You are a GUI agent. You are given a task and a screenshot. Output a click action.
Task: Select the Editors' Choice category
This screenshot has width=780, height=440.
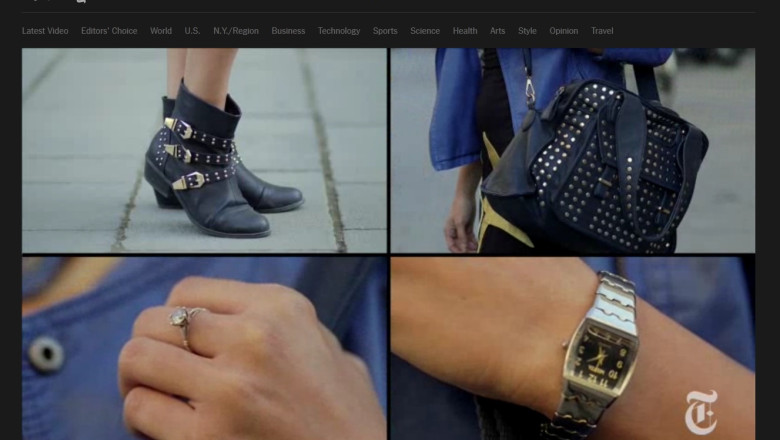click(109, 31)
